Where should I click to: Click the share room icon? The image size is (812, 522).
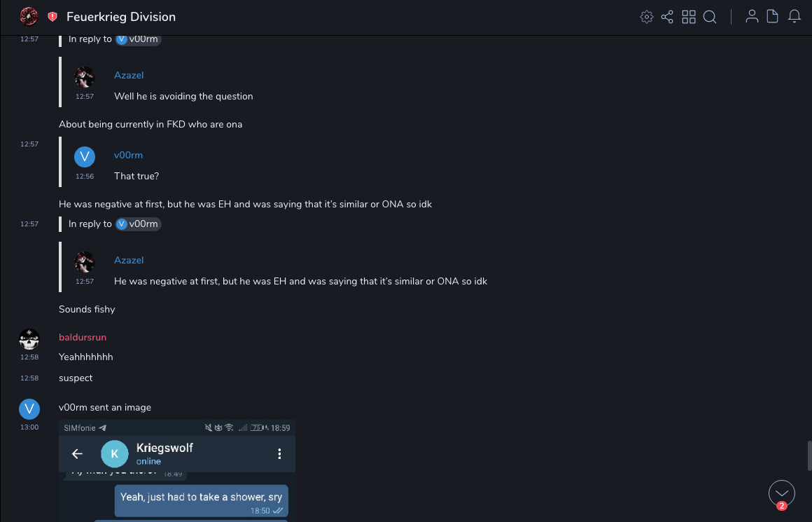pyautogui.click(x=667, y=17)
